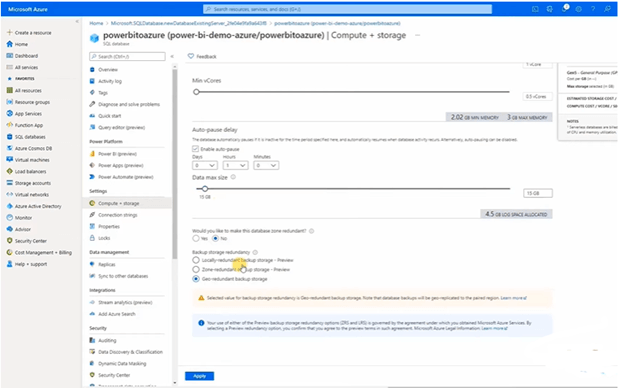624x388 pixels.
Task: Click the top portal search box
Action: [347, 9]
